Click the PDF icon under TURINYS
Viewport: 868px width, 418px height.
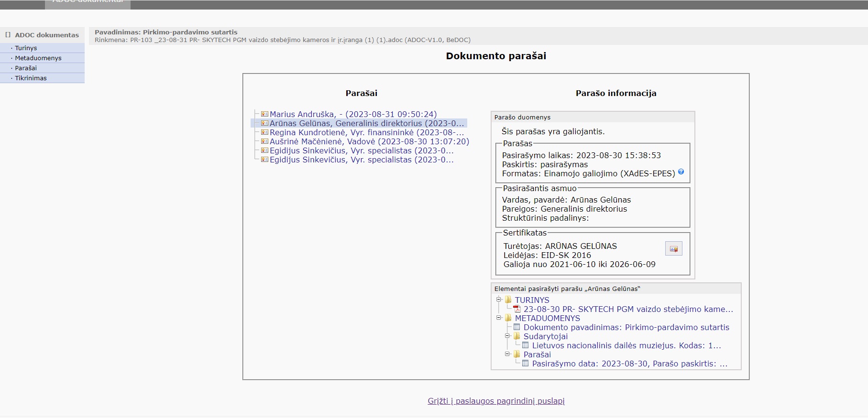pyautogui.click(x=517, y=309)
